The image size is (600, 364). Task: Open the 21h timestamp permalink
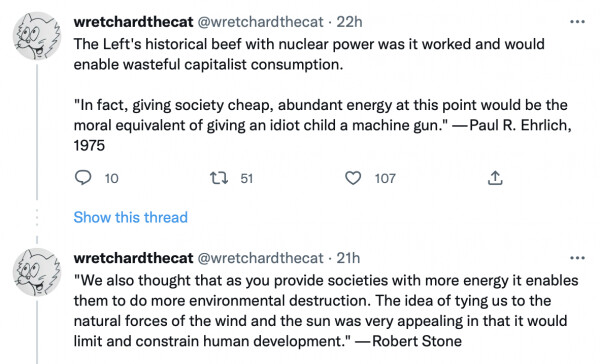(348, 258)
